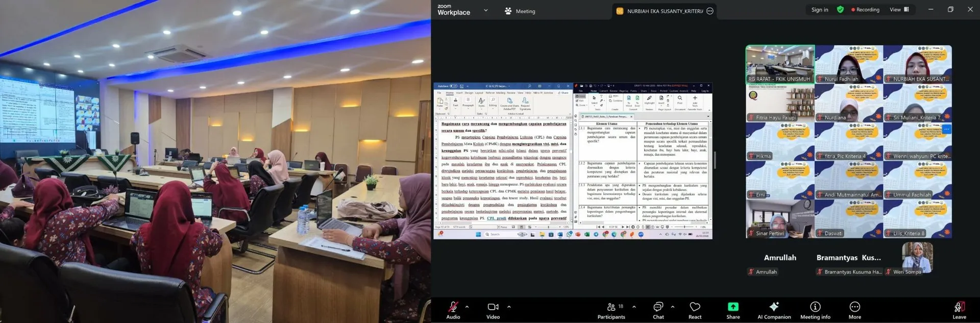The height and width of the screenshot is (323, 980).
Task: Click the Windows Start button in shared taskbar
Action: pos(478,234)
